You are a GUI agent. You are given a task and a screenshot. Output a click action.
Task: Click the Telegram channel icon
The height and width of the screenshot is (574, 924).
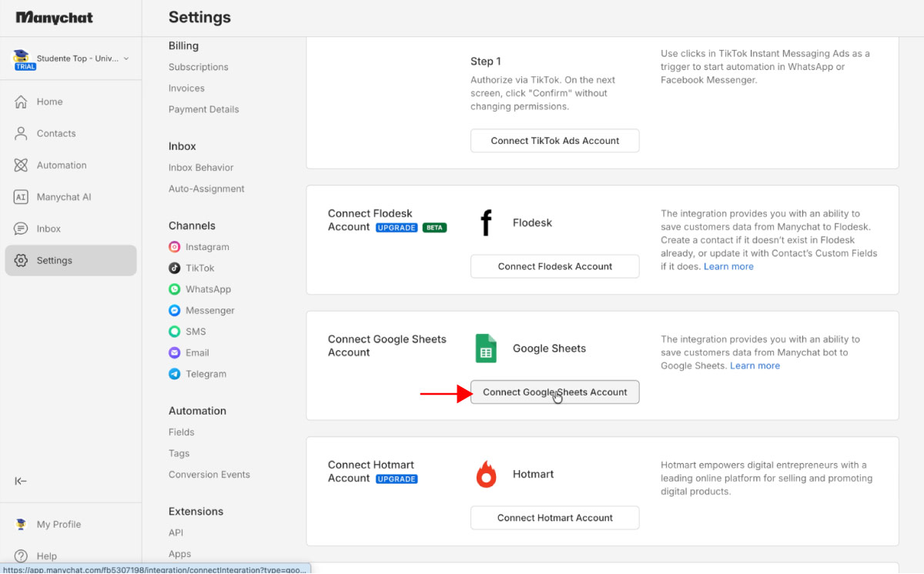(x=175, y=374)
